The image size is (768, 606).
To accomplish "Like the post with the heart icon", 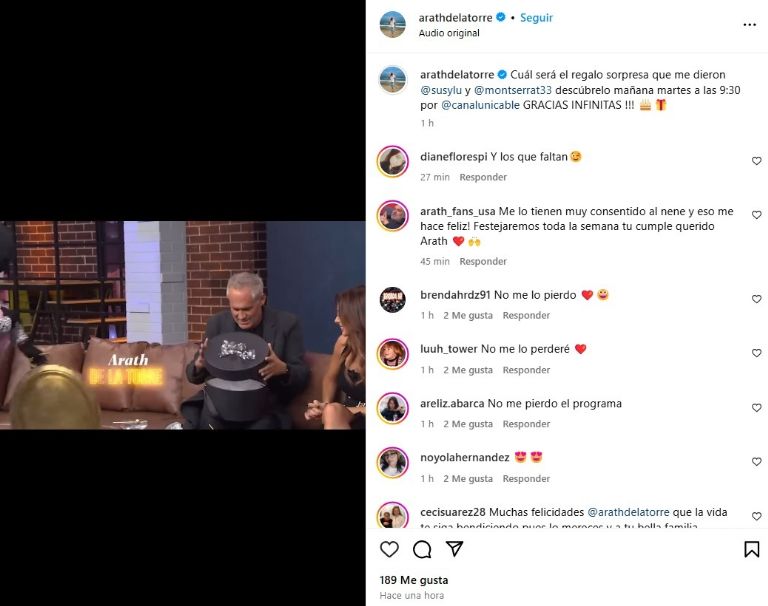I will coord(389,550).
